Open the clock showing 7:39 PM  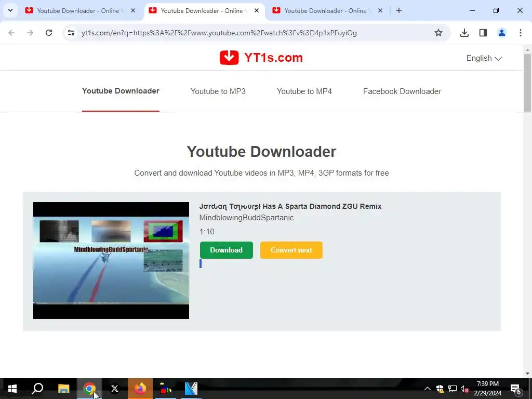click(x=487, y=389)
